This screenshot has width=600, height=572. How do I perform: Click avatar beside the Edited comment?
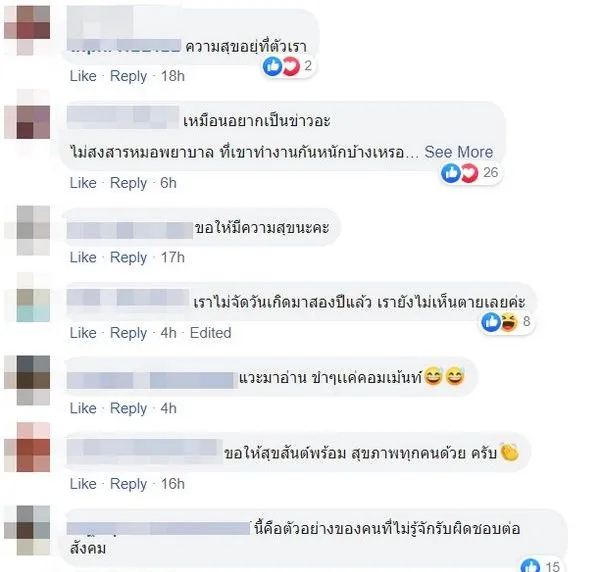[x=27, y=297]
